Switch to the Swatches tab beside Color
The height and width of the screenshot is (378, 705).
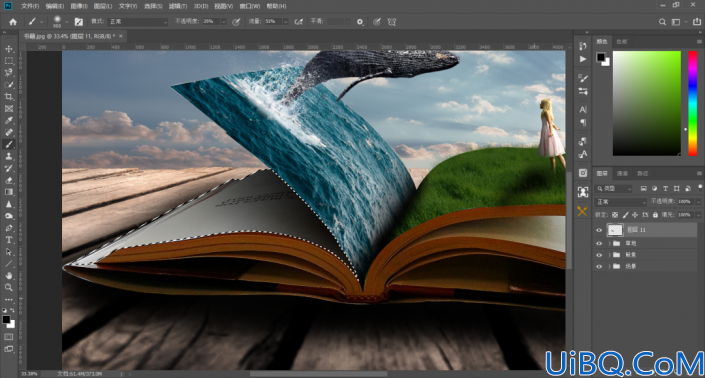click(x=622, y=42)
